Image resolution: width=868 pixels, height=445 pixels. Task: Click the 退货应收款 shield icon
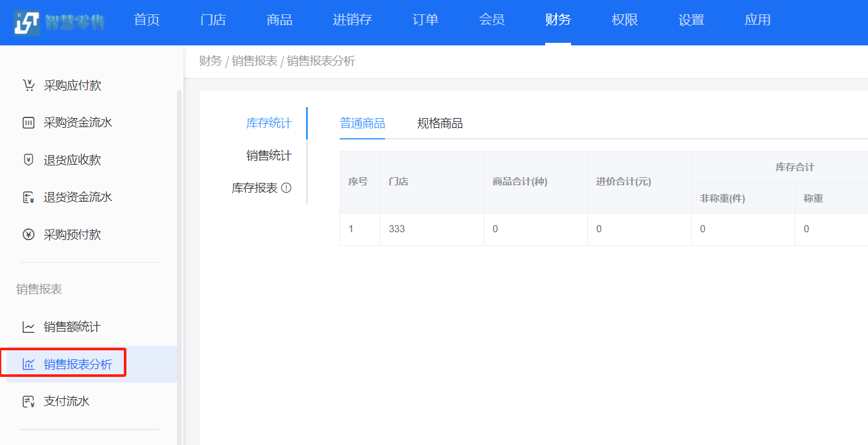[29, 160]
